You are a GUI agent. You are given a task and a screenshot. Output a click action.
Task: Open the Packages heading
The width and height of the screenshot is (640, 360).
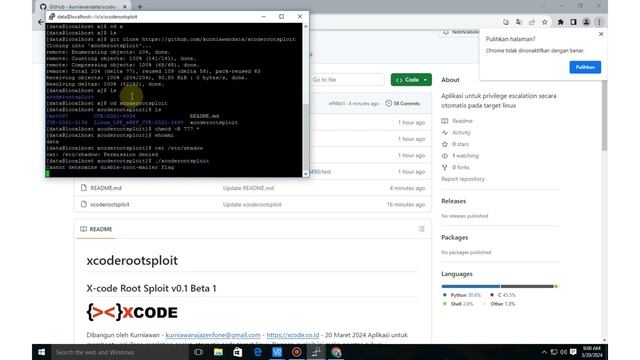point(454,237)
